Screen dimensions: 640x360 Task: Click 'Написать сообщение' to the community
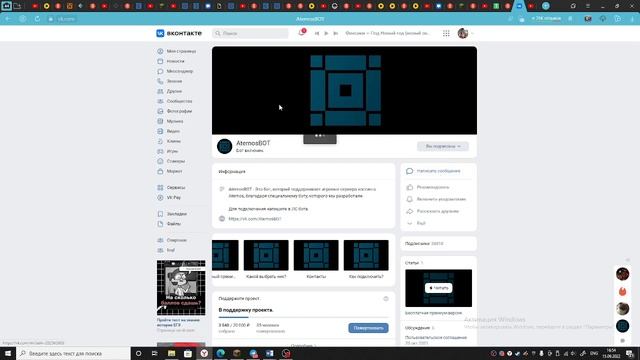(x=433, y=171)
